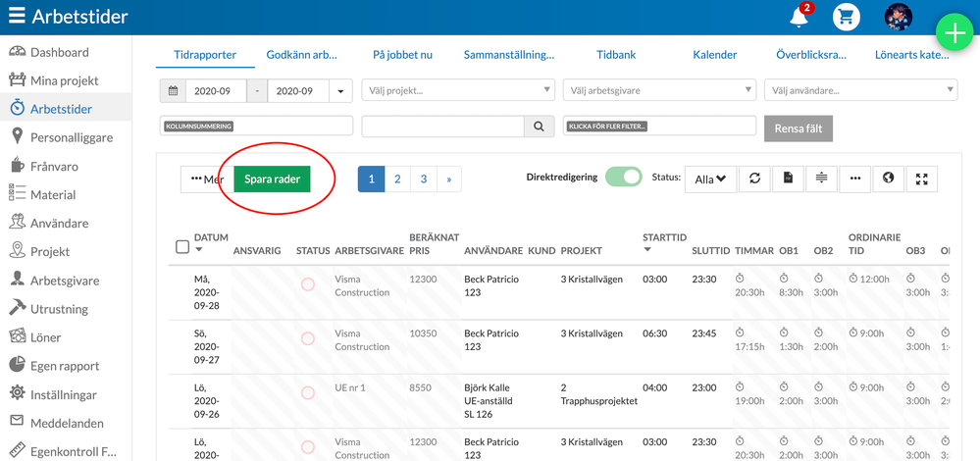Open the shopping cart
This screenshot has height=461, width=980.
click(847, 18)
